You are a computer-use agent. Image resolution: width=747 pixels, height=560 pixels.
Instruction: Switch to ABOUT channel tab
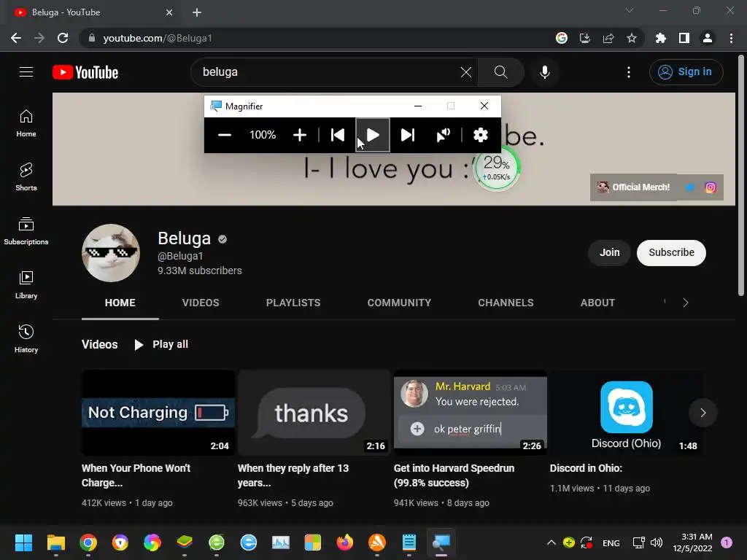tap(597, 303)
